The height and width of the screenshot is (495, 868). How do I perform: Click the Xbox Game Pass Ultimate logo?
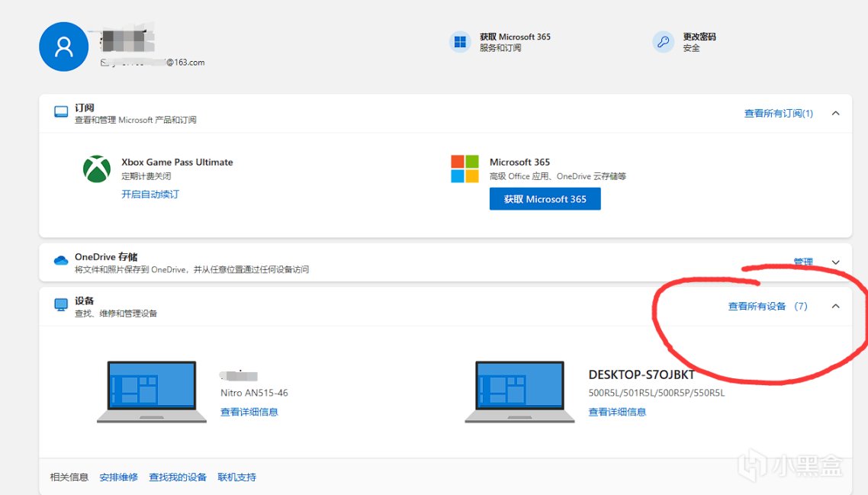coord(97,169)
